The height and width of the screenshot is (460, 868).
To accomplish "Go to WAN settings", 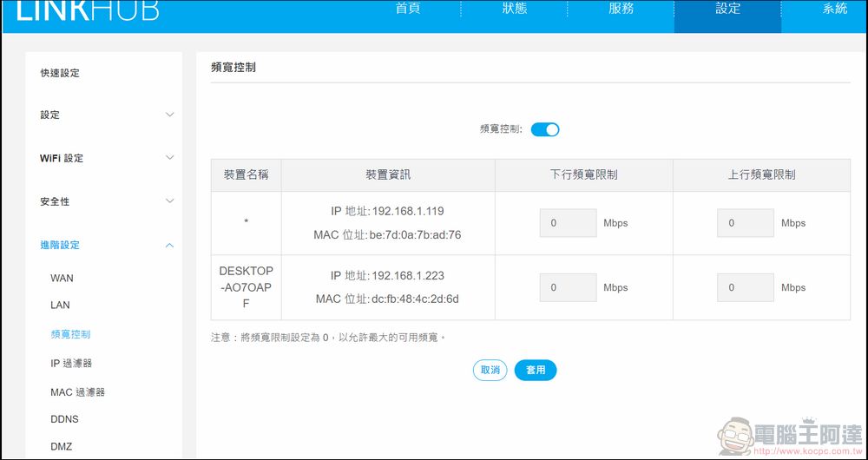I will [62, 279].
